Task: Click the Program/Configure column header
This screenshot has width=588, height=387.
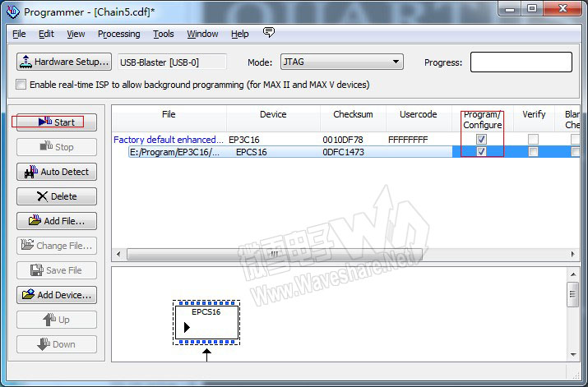Action: point(482,119)
